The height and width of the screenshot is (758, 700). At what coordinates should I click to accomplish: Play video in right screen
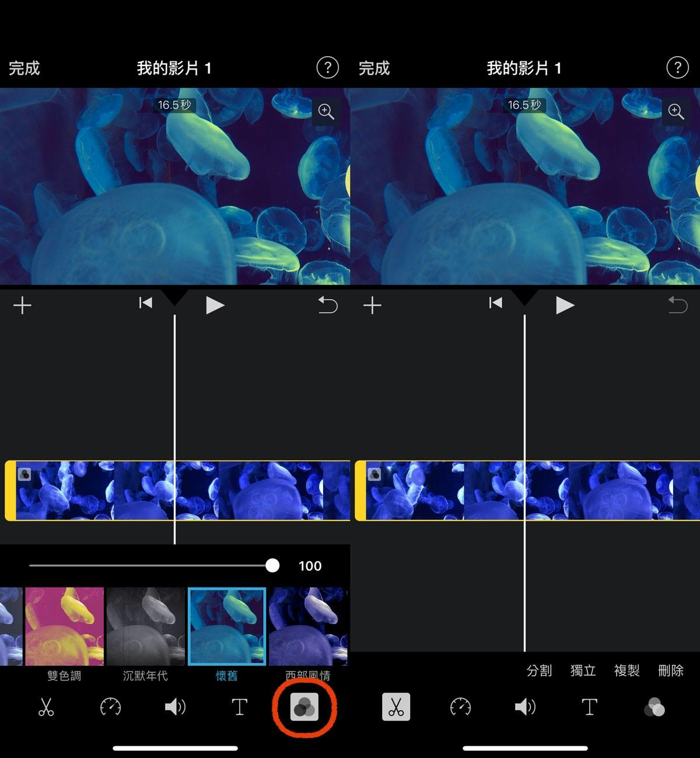click(565, 305)
